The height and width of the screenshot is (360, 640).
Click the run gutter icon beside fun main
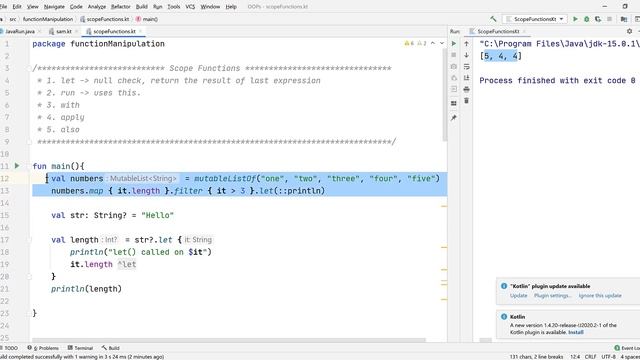[x=17, y=166]
